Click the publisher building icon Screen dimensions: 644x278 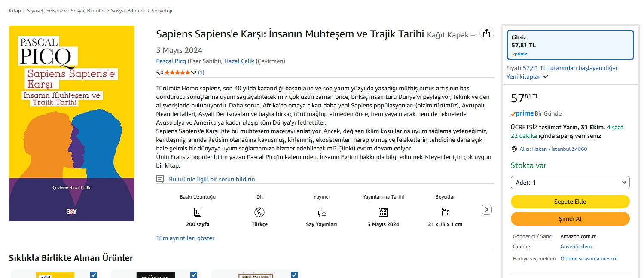(321, 212)
